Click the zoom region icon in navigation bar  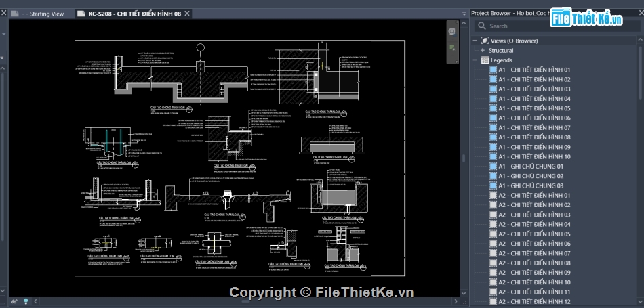[x=451, y=48]
